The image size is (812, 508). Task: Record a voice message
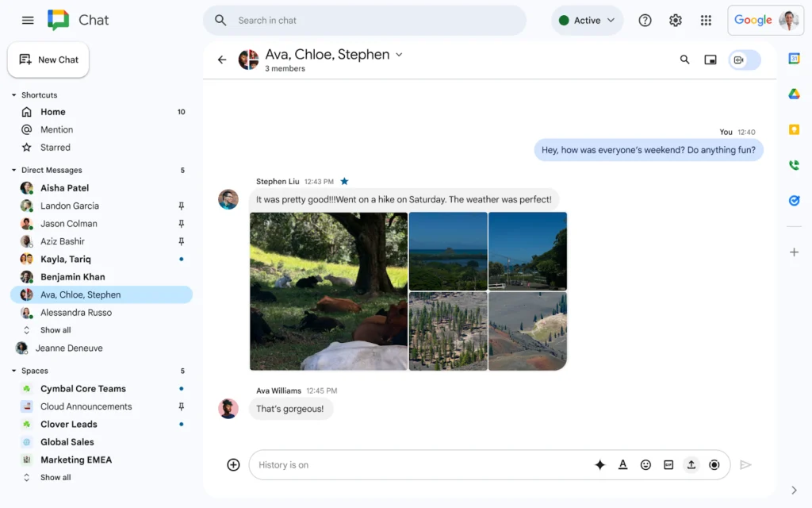714,464
